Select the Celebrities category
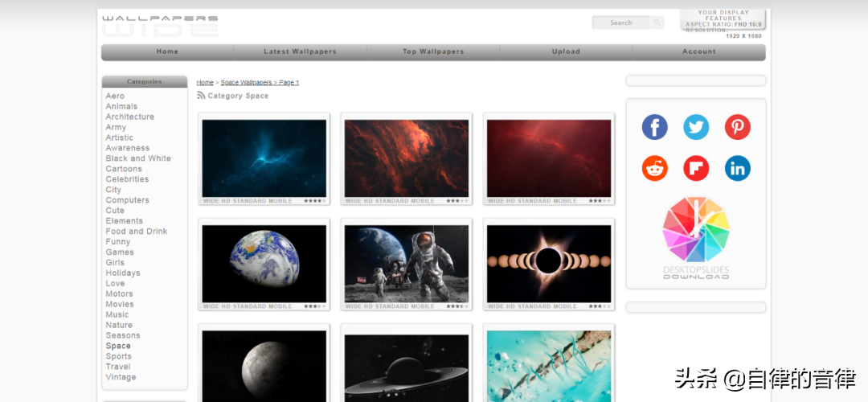Viewport: 868px width, 402px height. [x=127, y=179]
